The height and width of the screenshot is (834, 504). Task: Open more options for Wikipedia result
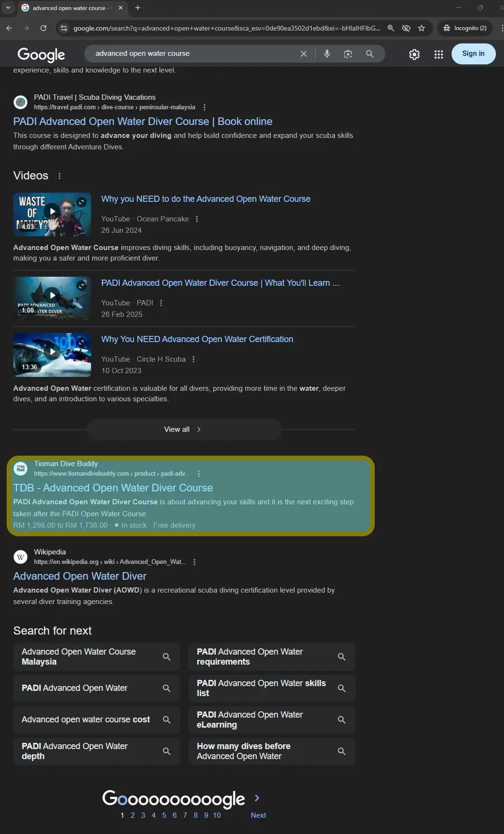(195, 562)
